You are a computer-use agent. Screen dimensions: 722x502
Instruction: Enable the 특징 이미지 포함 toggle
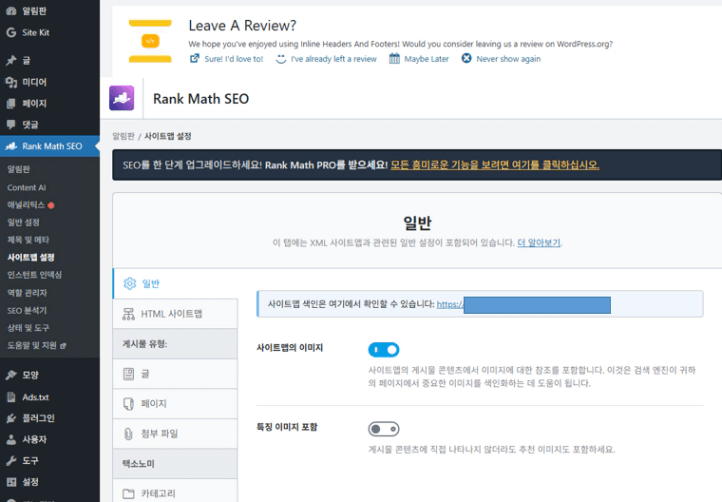pos(384,429)
